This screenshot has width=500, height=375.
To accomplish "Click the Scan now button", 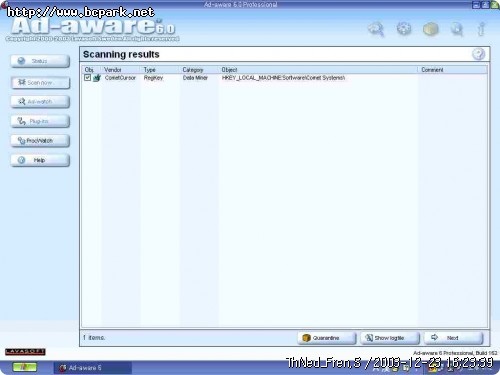I will (x=40, y=82).
